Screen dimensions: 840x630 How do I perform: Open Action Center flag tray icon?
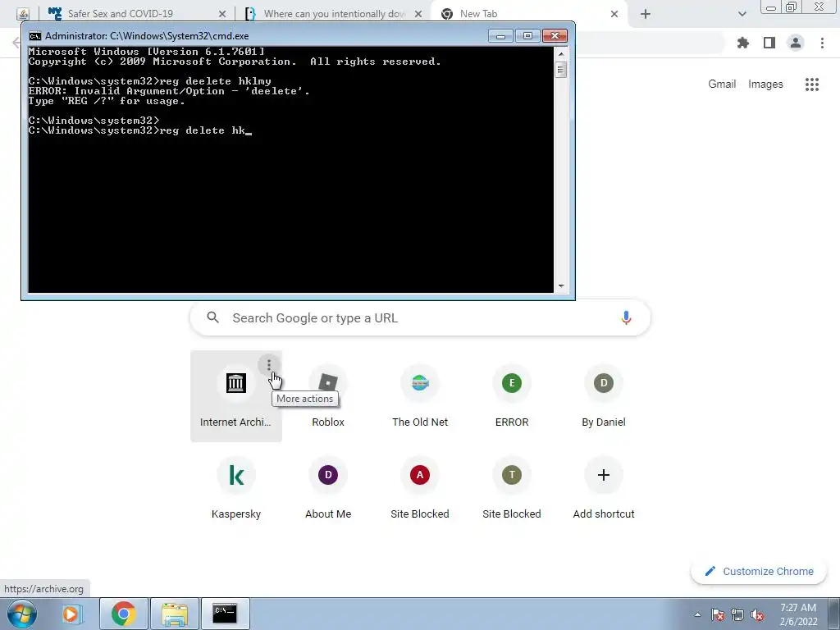click(x=717, y=614)
